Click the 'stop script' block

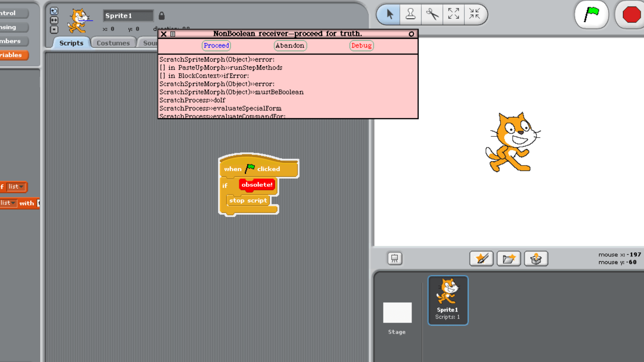point(248,200)
